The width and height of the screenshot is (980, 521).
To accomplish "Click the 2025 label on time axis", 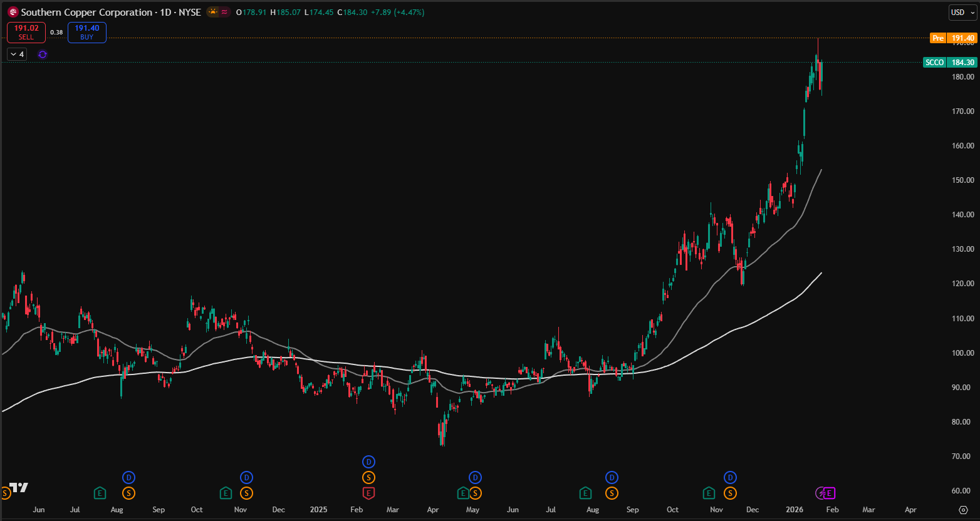I will click(x=318, y=510).
